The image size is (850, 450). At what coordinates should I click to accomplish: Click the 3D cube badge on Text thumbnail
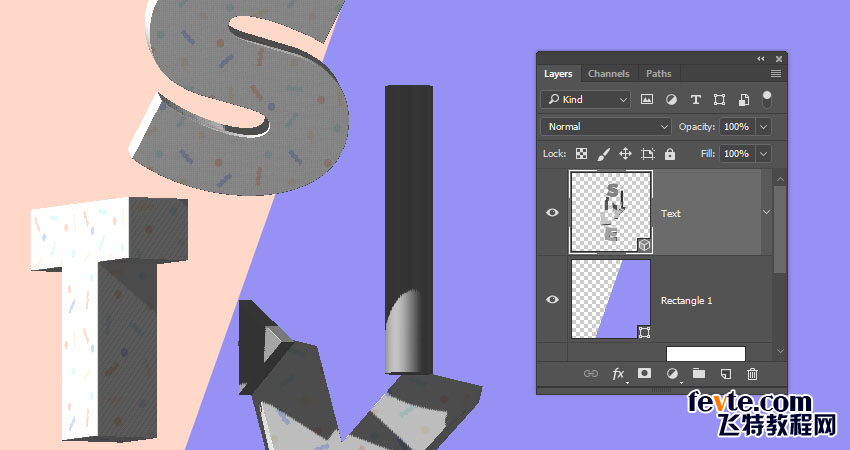tap(644, 245)
